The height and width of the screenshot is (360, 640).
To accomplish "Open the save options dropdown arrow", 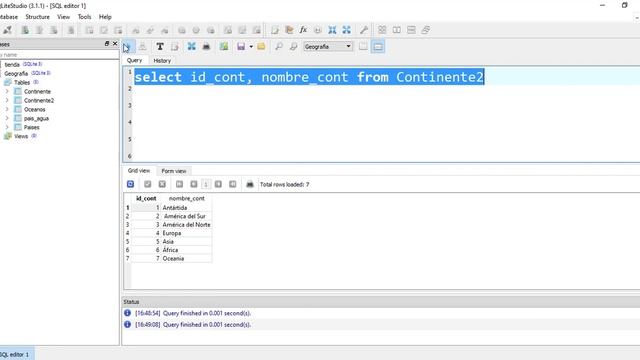I will pyautogui.click(x=251, y=47).
